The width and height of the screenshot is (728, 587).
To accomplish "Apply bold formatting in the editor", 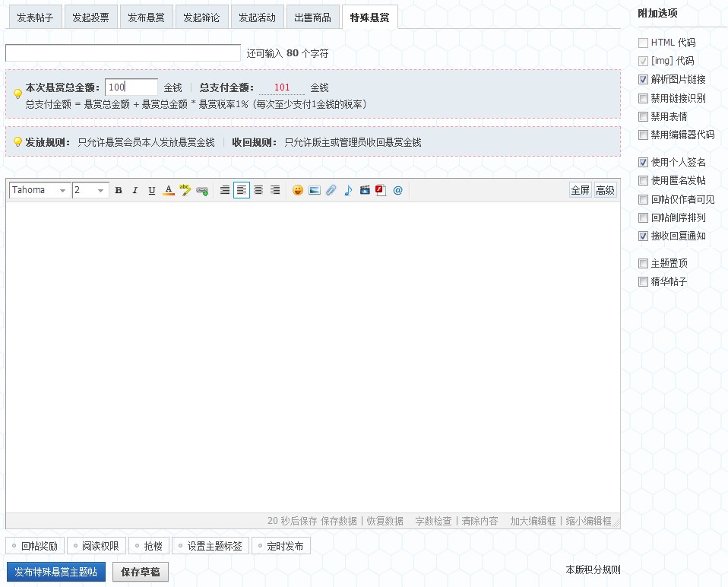I will click(x=119, y=190).
